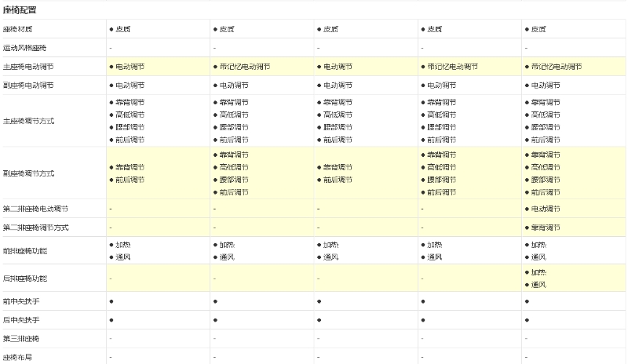Screen dimensions: 628x364
Task: Select the 副座椅调节方式 row label
Action: coord(28,173)
